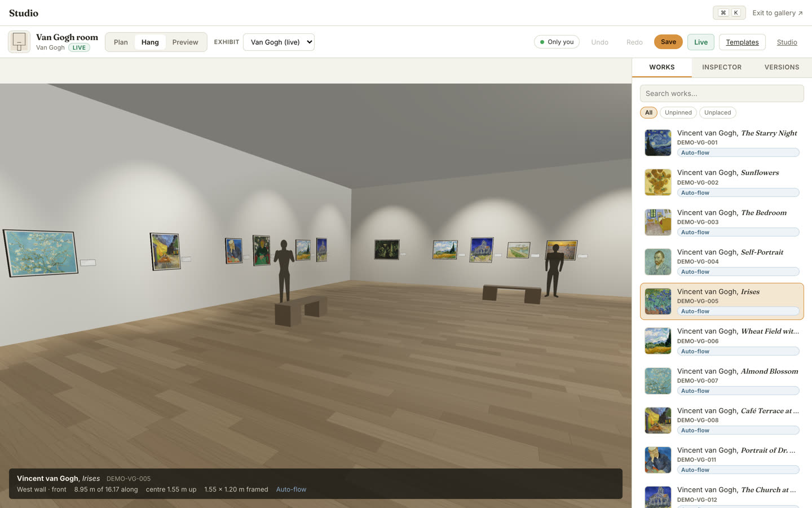This screenshot has width=812, height=508.
Task: Click the Van Gogh room floorplan icon
Action: [x=19, y=42]
